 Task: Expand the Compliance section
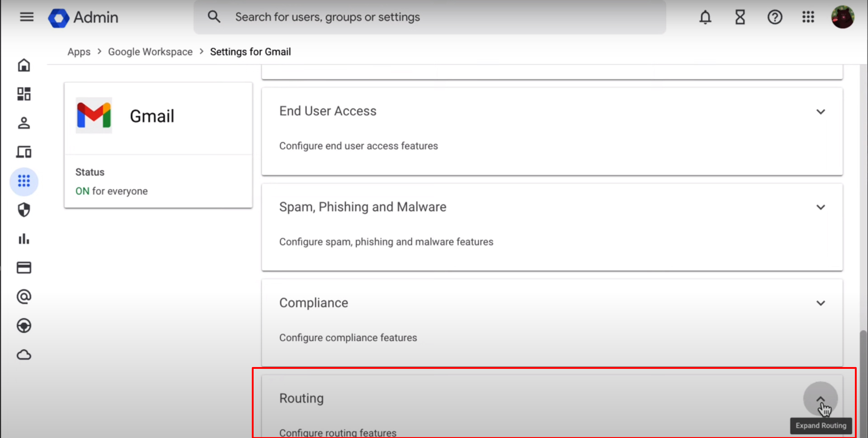(x=821, y=303)
